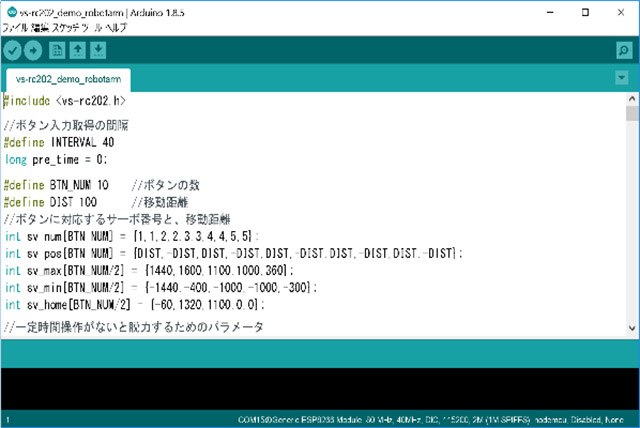Image resolution: width=640 pixels, height=428 pixels.
Task: Open the ヘルプ menu
Action: pos(110,27)
